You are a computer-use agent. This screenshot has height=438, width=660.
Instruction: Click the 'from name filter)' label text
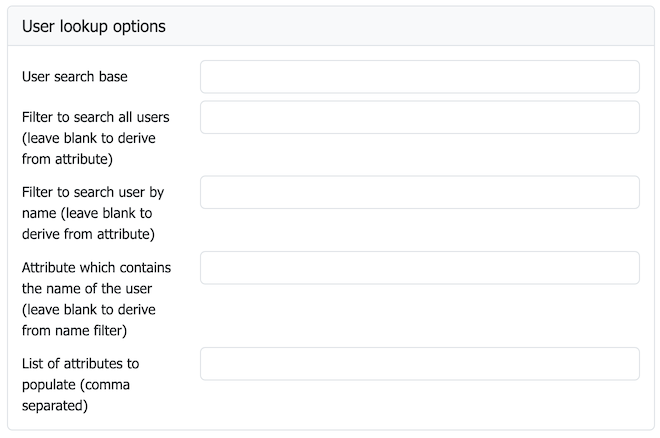point(74,331)
